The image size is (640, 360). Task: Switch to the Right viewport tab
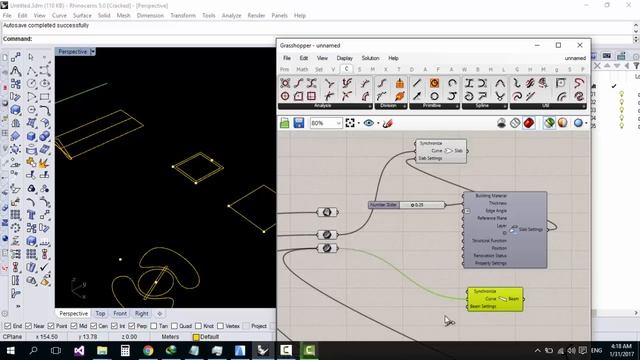(142, 313)
